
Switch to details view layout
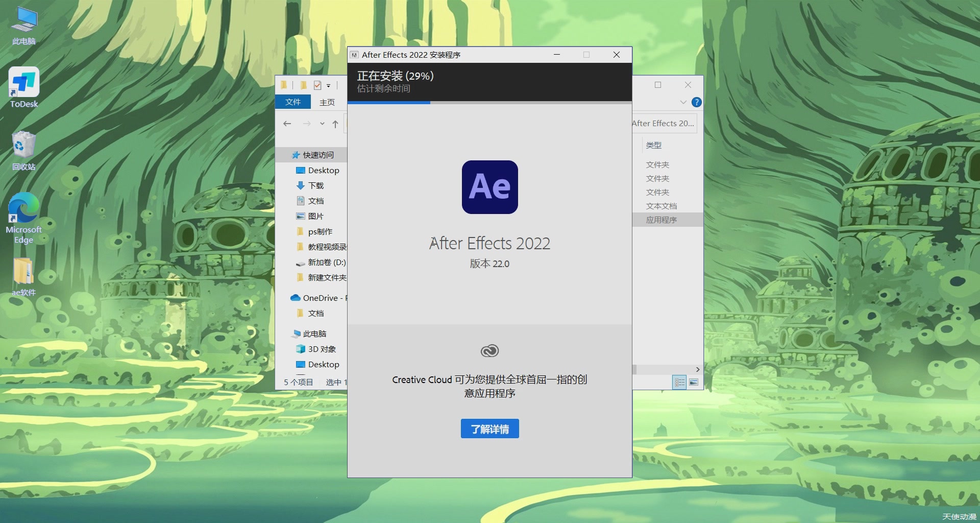coord(679,382)
